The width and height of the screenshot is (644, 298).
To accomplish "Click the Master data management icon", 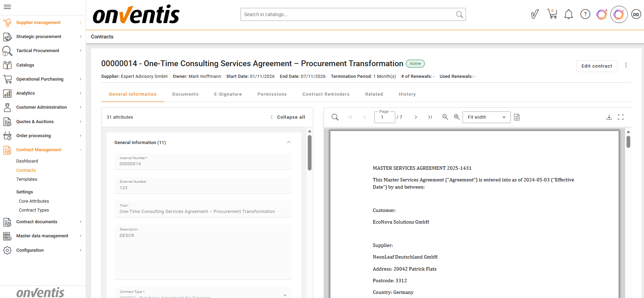I will tap(7, 236).
